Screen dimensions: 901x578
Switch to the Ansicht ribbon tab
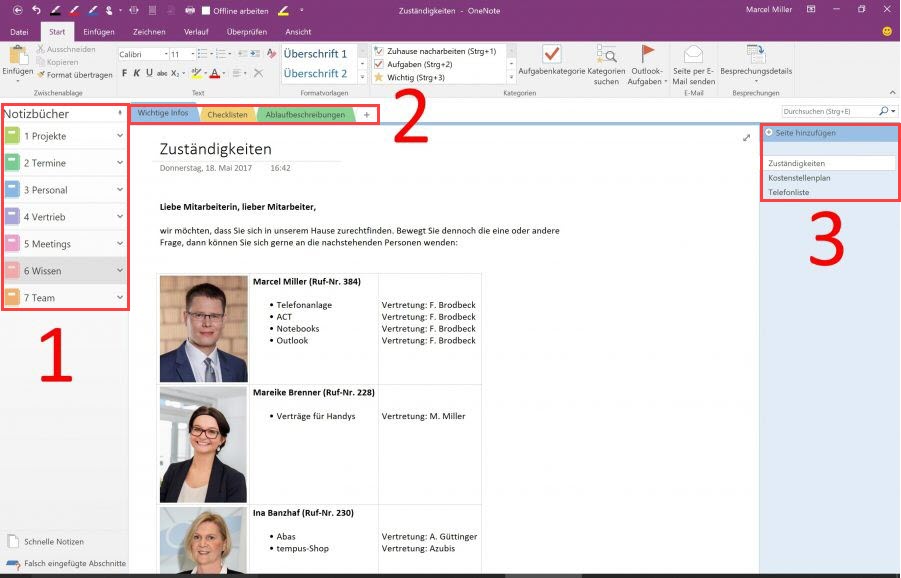298,32
